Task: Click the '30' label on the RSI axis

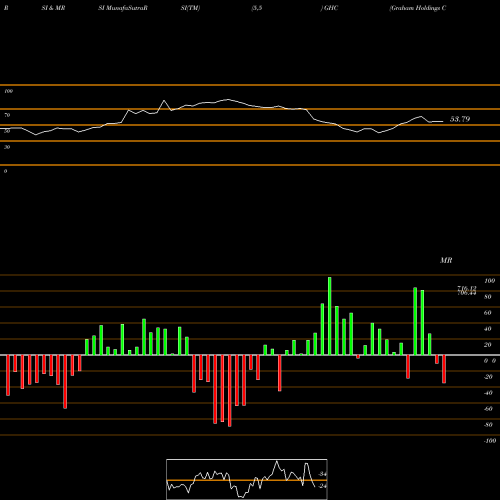Action: tap(7, 147)
